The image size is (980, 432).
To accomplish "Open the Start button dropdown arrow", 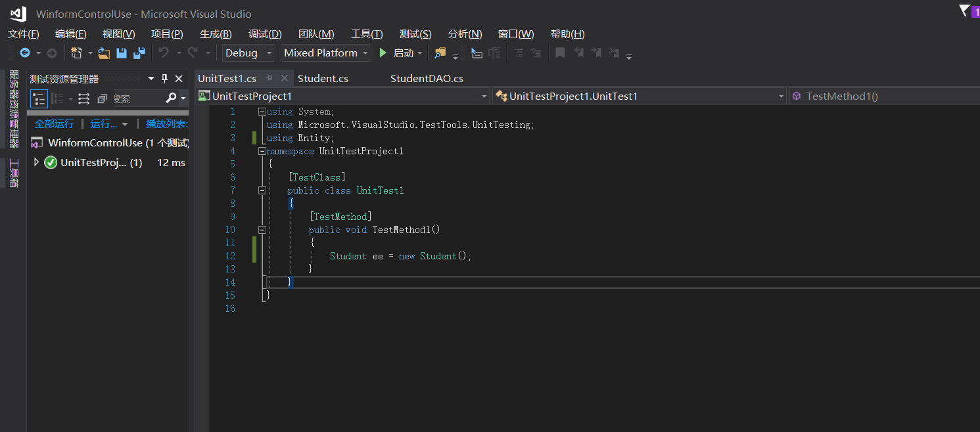I will coord(420,53).
